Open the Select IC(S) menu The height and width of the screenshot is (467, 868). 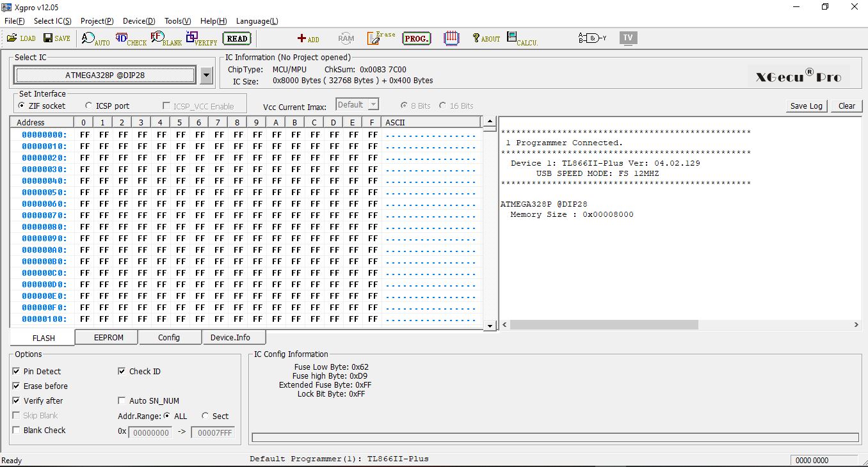pos(52,21)
